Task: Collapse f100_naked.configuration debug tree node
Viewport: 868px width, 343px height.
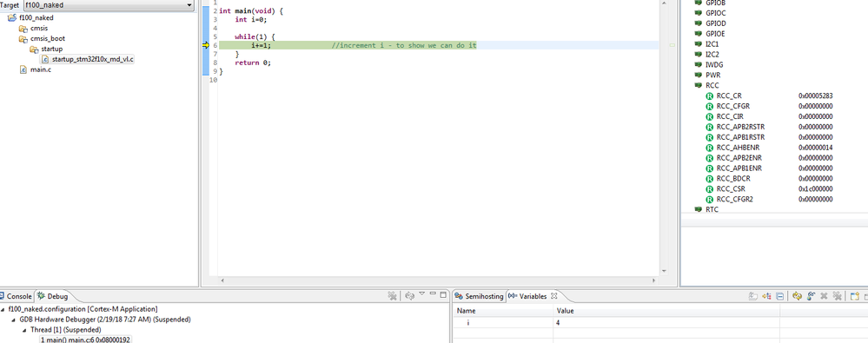Action: (3, 309)
